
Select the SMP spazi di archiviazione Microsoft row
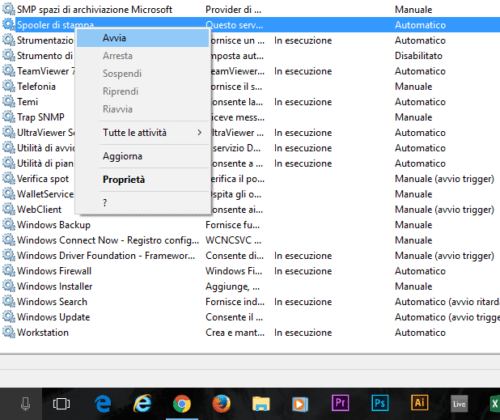[94, 10]
